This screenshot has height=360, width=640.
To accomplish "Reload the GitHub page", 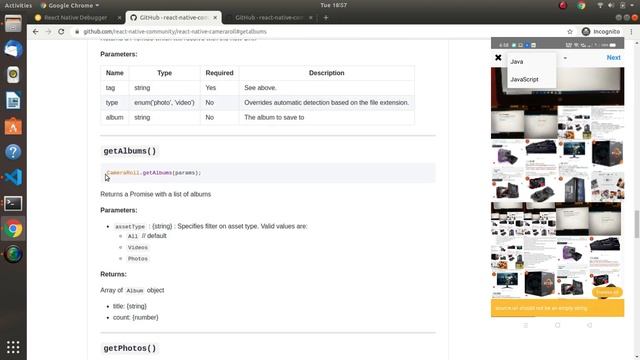I will click(x=61, y=31).
